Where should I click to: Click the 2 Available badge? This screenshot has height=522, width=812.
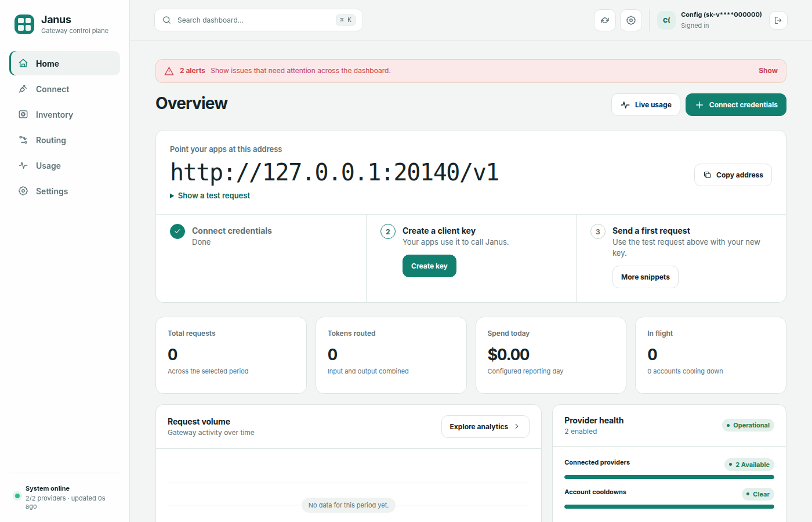(x=749, y=465)
